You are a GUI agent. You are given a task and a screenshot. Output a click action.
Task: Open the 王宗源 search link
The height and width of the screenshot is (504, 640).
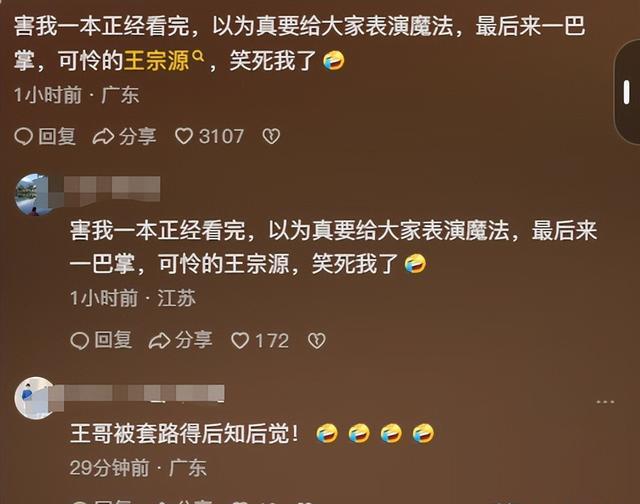click(x=156, y=61)
